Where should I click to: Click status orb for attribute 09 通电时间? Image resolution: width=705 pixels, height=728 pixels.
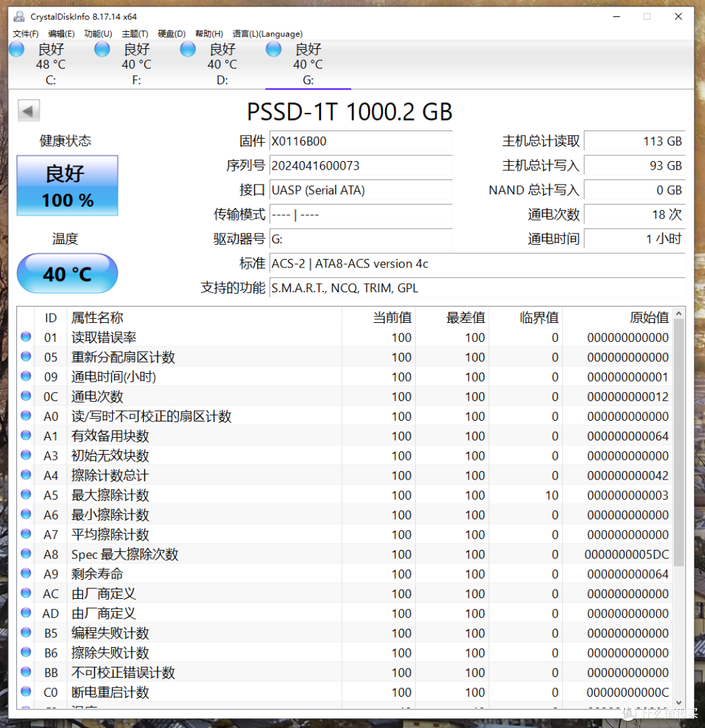[26, 376]
